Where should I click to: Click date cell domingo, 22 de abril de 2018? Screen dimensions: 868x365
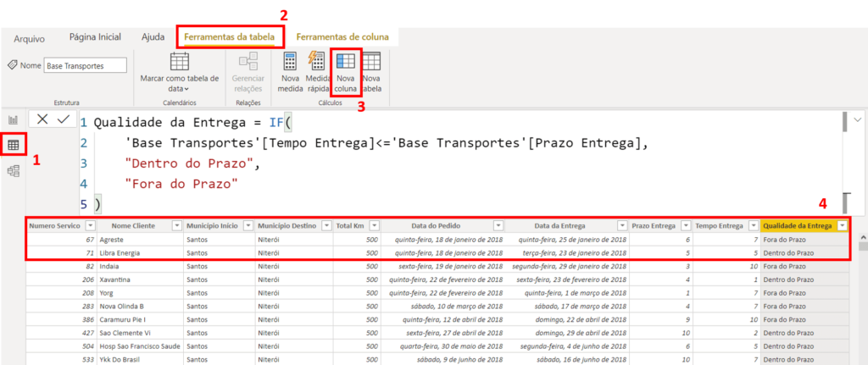[567, 319]
